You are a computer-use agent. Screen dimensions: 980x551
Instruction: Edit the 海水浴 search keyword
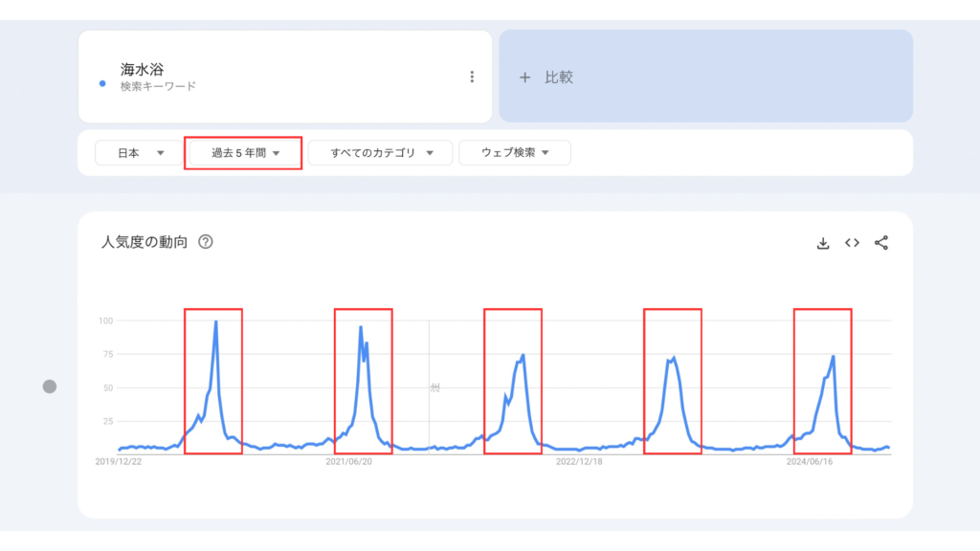[142, 70]
